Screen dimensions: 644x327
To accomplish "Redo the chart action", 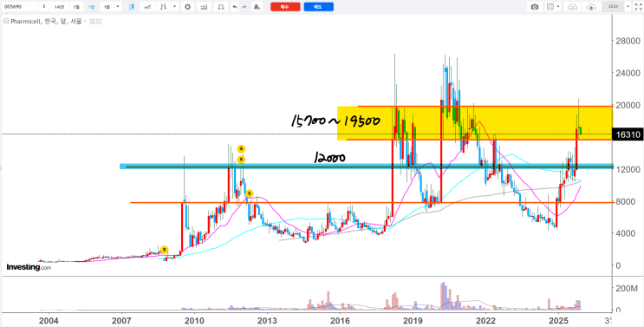I will pyautogui.click(x=244, y=7).
